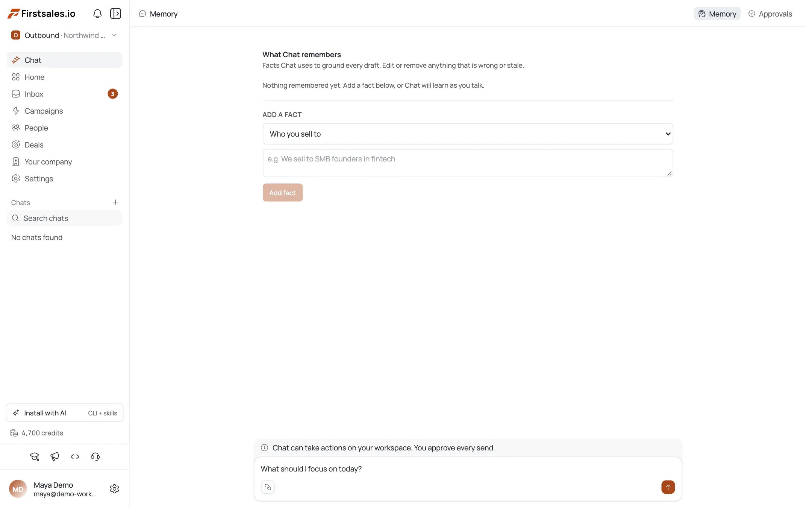Image resolution: width=812 pixels, height=508 pixels.
Task: Click Install with AI button
Action: 64,413
